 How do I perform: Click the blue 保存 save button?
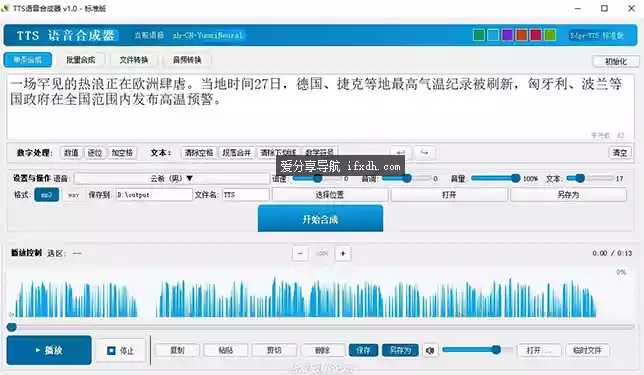pos(363,350)
